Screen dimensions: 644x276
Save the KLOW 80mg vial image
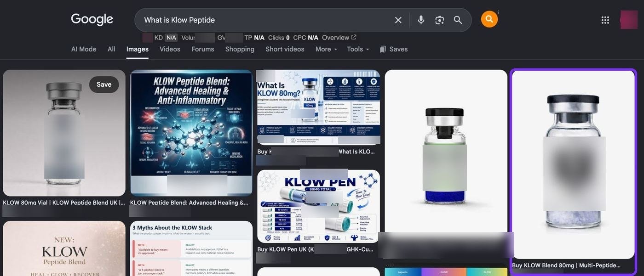(104, 84)
